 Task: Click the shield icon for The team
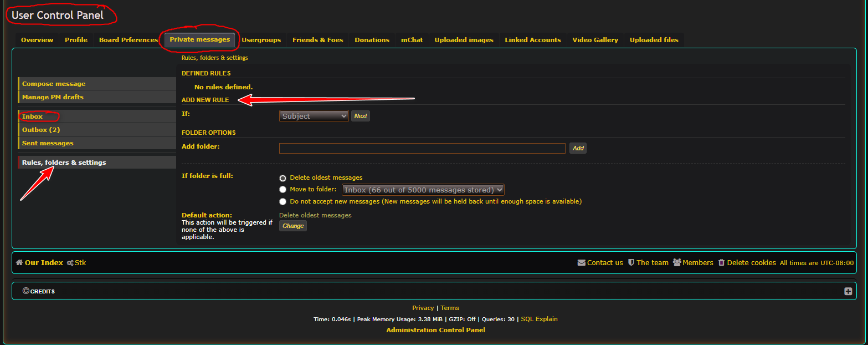click(x=631, y=263)
